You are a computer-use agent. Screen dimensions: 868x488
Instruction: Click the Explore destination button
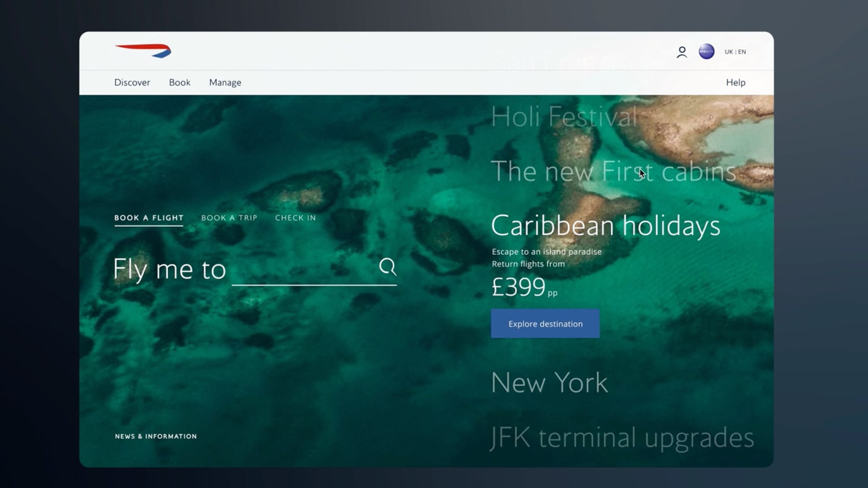(545, 324)
